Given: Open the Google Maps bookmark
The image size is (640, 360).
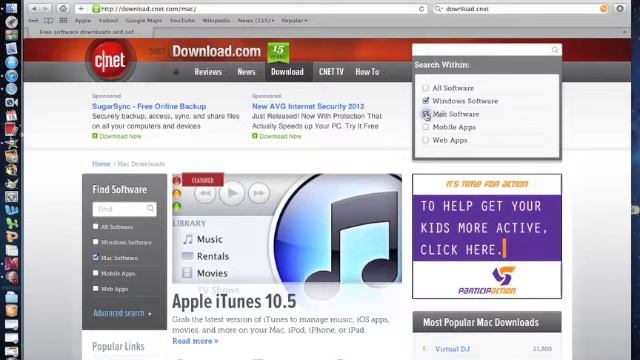Looking at the screenshot, I should [x=143, y=20].
